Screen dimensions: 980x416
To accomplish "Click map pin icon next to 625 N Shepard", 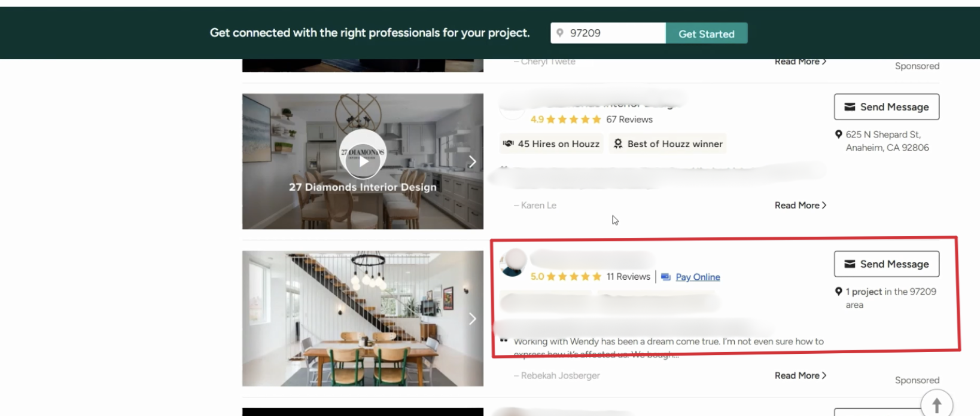I will (839, 134).
